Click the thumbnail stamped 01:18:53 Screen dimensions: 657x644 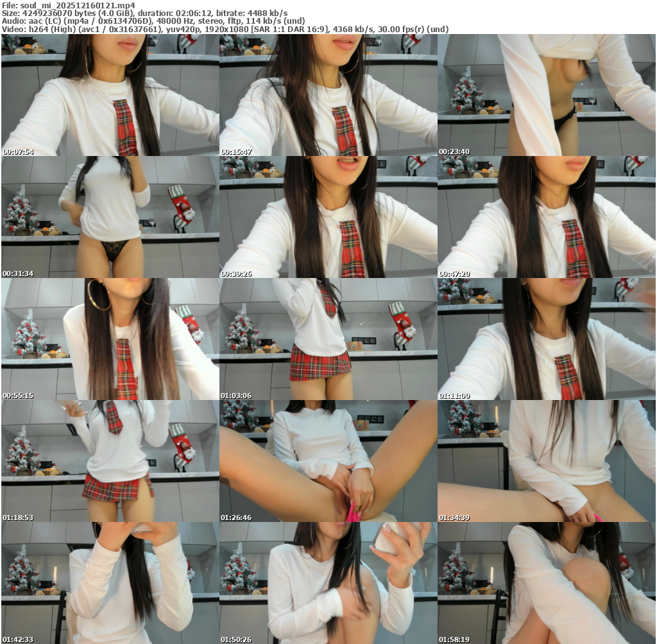pos(110,461)
